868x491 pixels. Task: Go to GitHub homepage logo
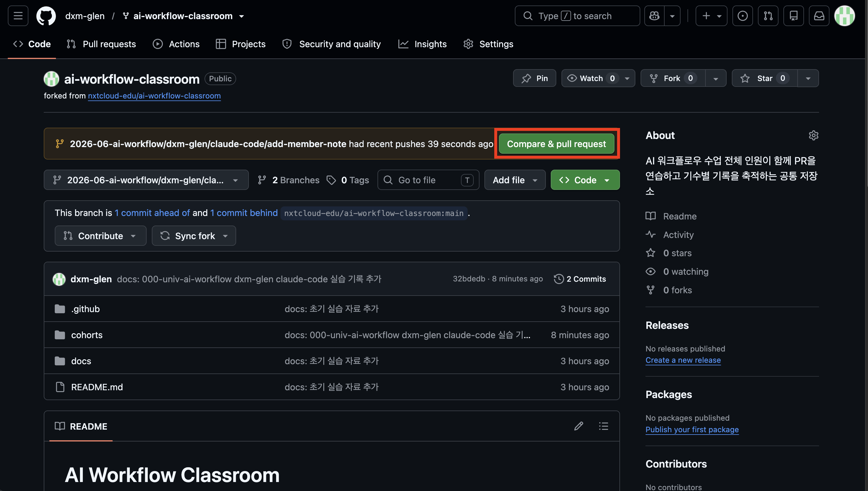(x=46, y=16)
